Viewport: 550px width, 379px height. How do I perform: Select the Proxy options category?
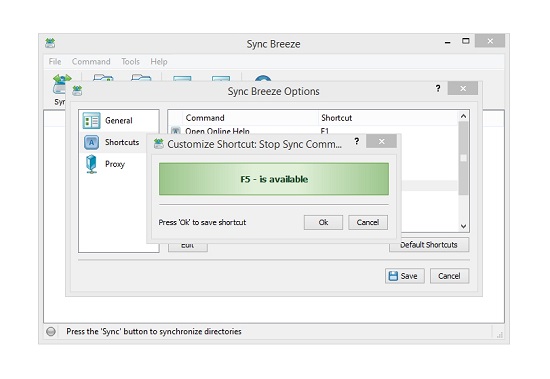[x=115, y=164]
